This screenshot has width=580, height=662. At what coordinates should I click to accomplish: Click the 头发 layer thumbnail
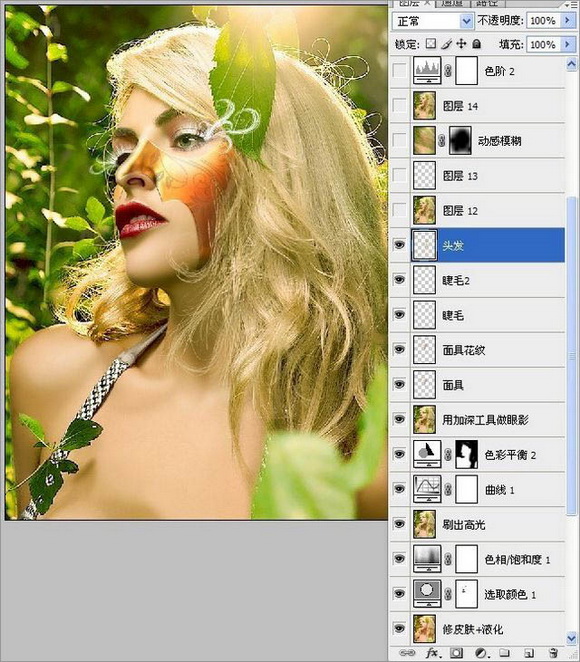424,245
